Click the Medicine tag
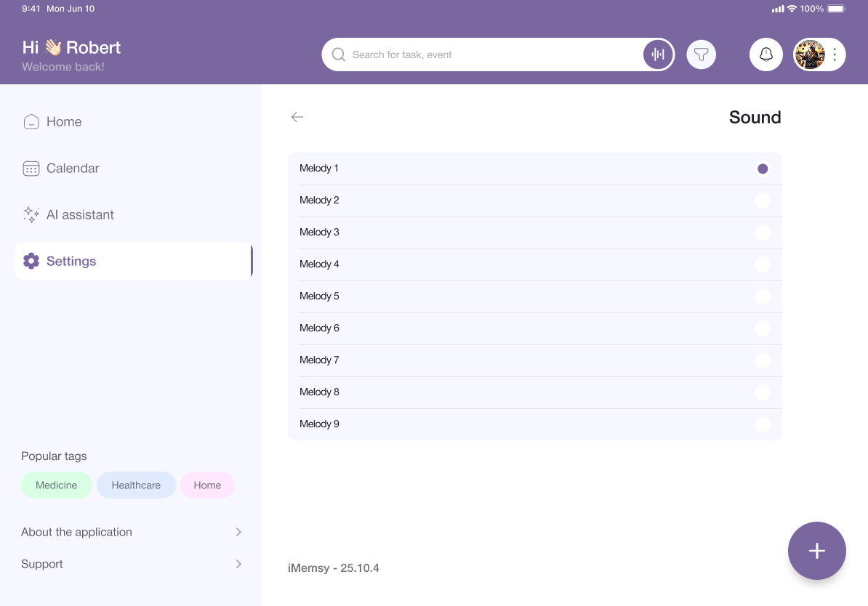Screen dimensions: 868x606 click(57, 485)
